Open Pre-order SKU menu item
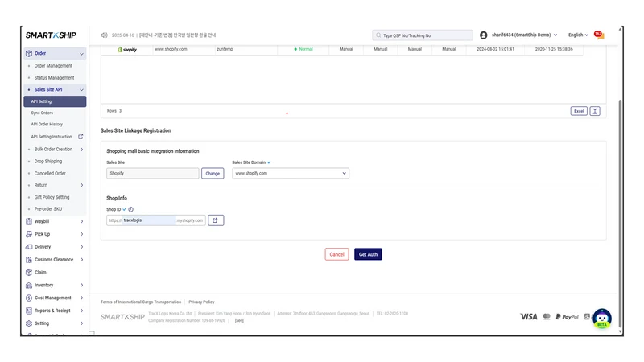The image size is (644, 362). pyautogui.click(x=48, y=209)
